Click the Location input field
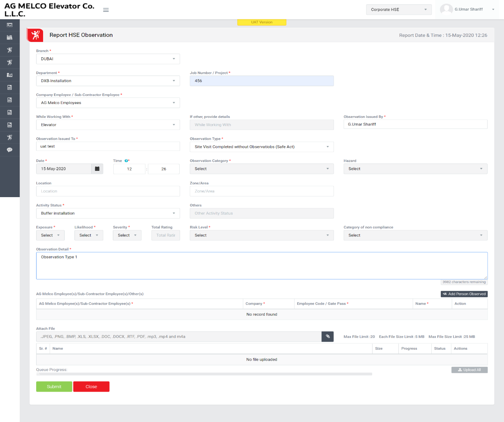Viewport: 504px width, 422px height. 108,191
